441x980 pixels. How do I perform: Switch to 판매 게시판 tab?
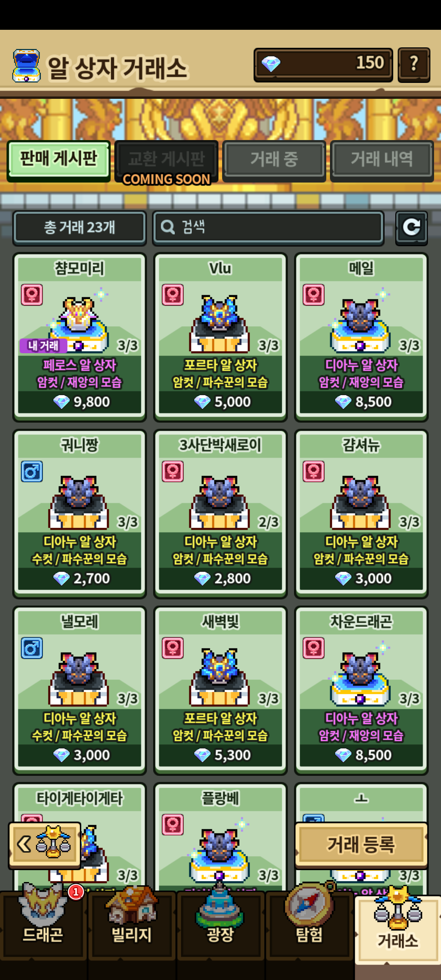pyautogui.click(x=58, y=160)
